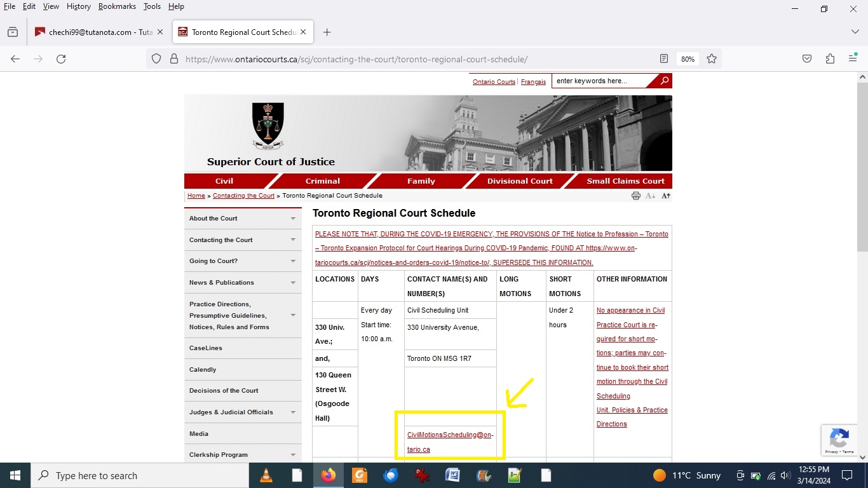868x488 pixels.
Task: Click the enter keywords search field
Action: coord(597,81)
